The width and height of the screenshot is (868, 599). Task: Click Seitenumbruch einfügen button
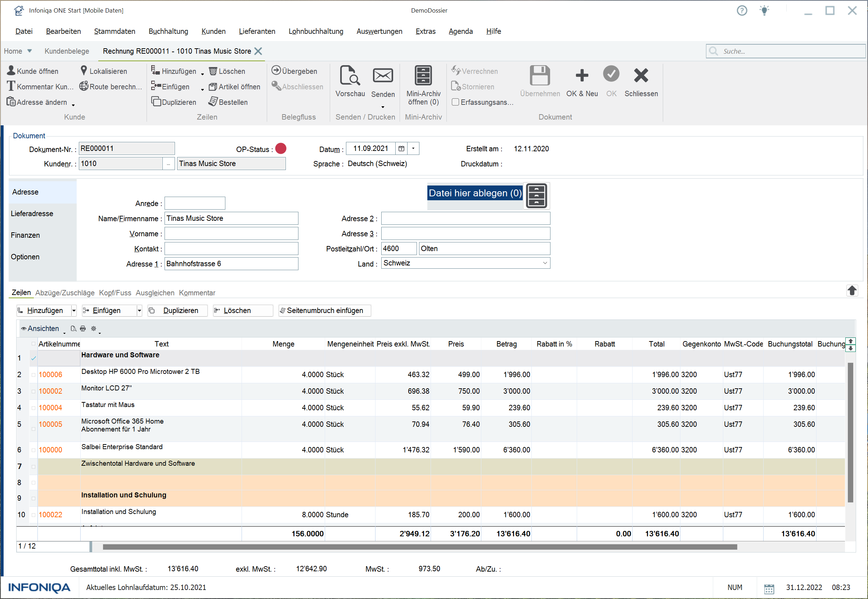coord(324,310)
